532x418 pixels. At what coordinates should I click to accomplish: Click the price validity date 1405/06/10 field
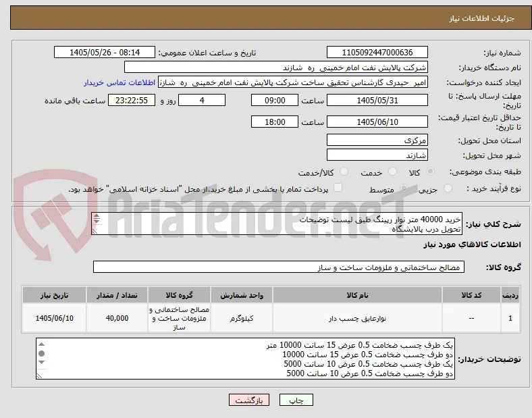377,122
